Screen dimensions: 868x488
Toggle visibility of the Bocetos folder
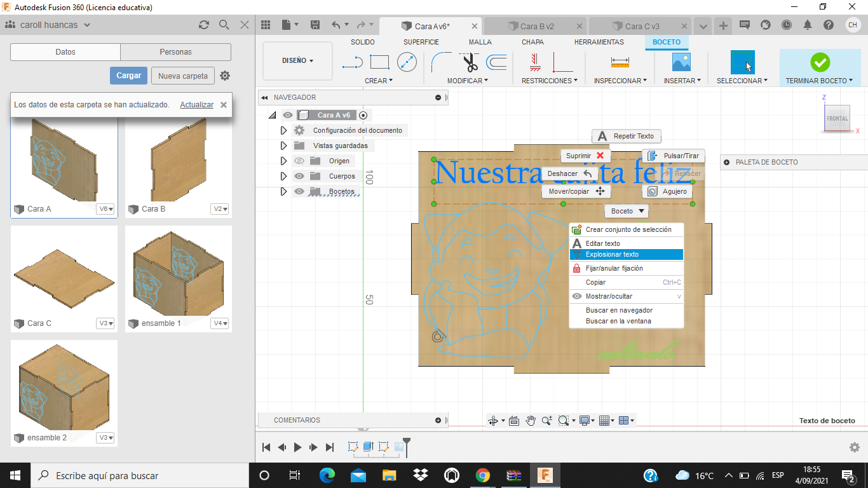(299, 192)
